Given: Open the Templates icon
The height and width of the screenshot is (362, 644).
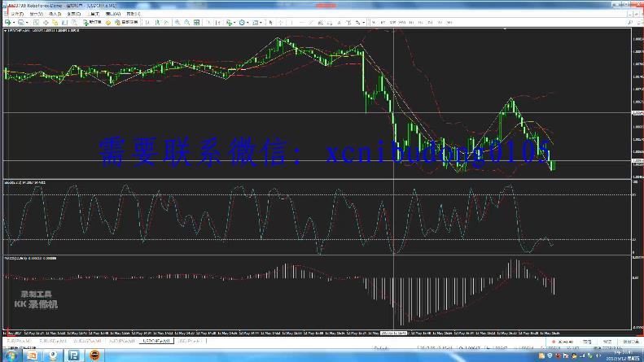Looking at the screenshot, I should point(255,23).
